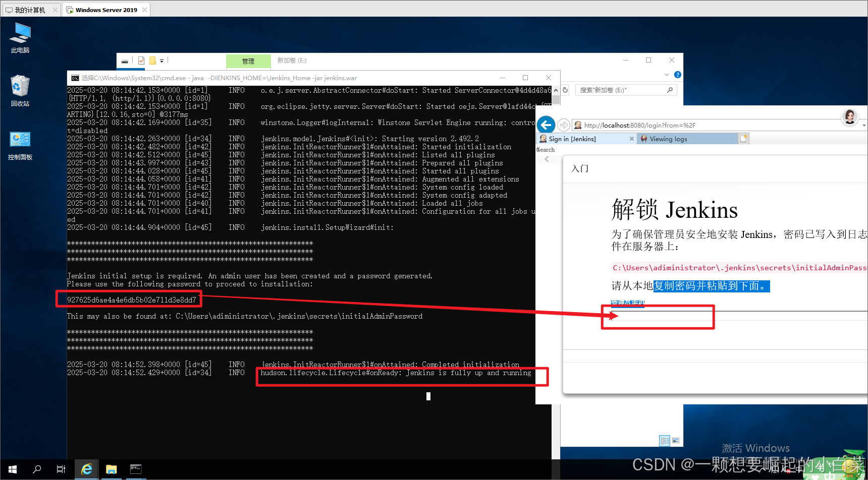
Task: Click the generated password 927625d6ae4a4e6db5b02e711d3e8dd7
Action: 132,300
